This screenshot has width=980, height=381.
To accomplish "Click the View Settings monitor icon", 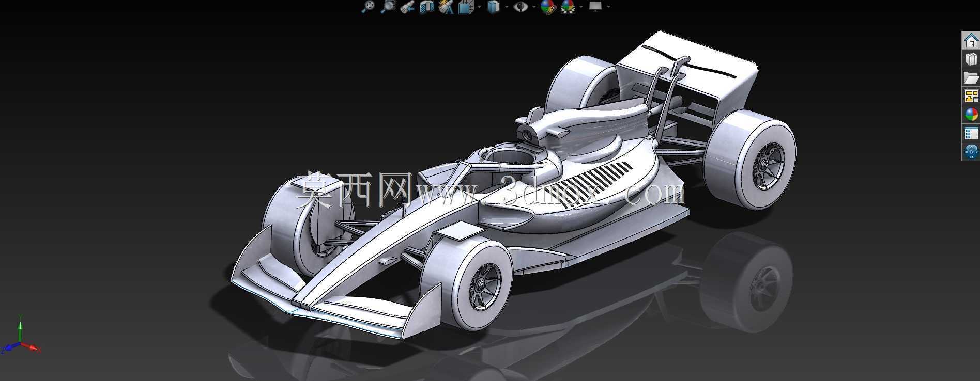I will click(595, 7).
